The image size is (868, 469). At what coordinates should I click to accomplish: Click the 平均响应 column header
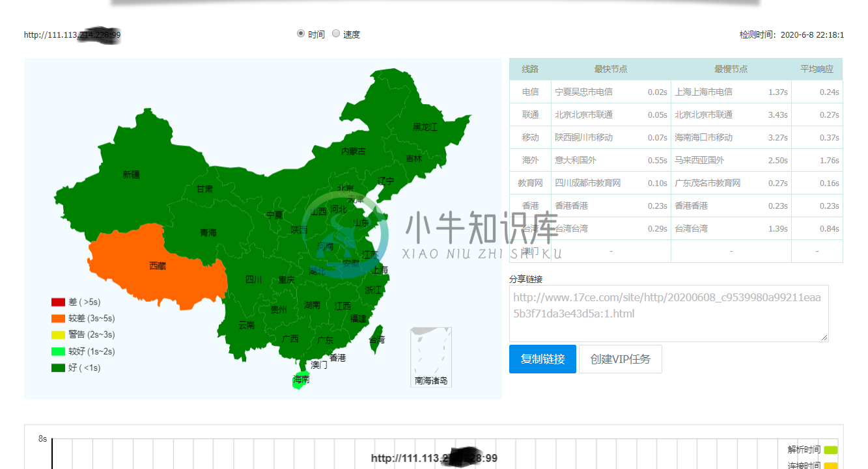pos(817,69)
